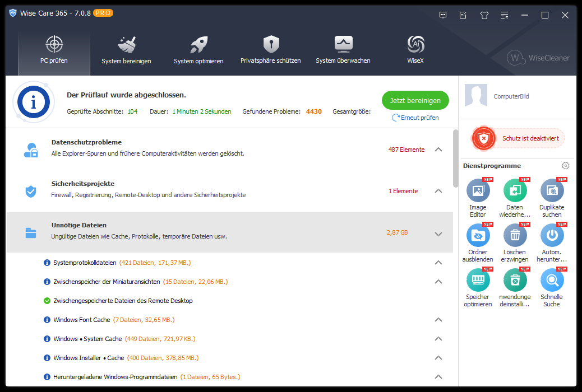The height and width of the screenshot is (392, 582).
Task: Launch the Speicher optimieren tool
Action: point(478,288)
